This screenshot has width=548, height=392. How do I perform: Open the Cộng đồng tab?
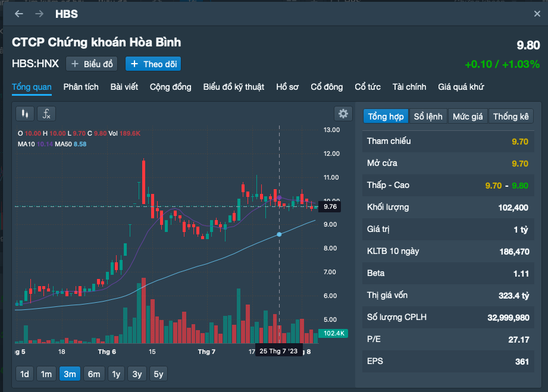171,87
